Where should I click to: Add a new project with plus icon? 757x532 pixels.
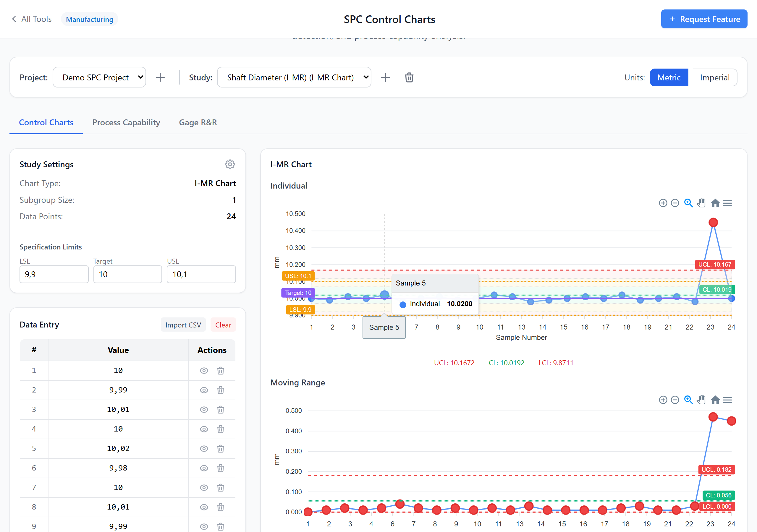coord(160,77)
